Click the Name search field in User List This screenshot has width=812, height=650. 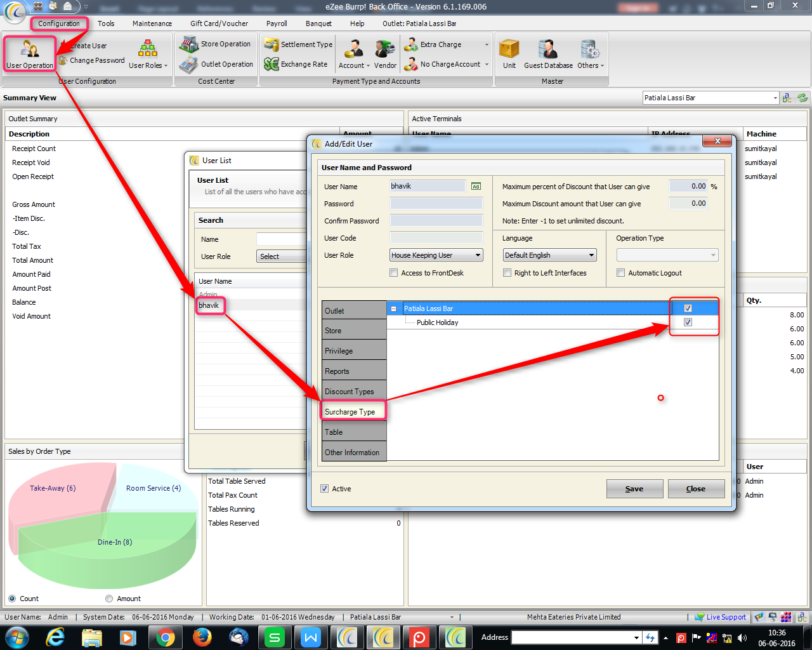[x=282, y=239]
